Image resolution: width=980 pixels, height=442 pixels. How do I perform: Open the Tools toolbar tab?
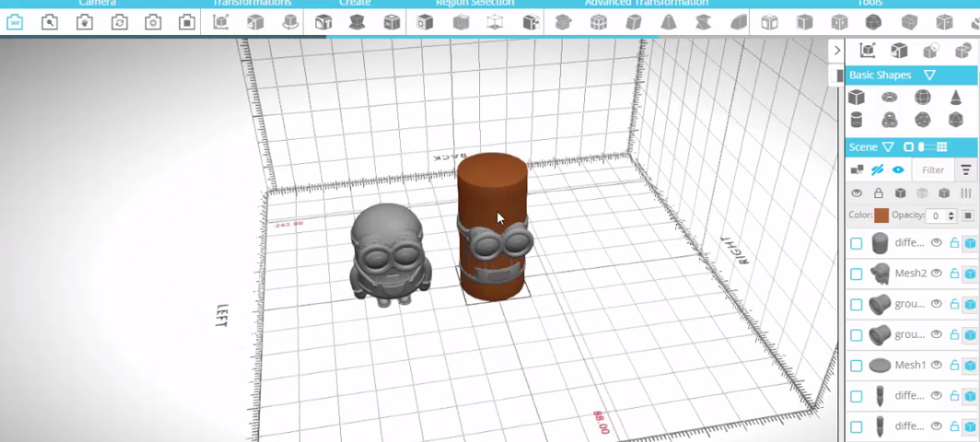tap(869, 3)
